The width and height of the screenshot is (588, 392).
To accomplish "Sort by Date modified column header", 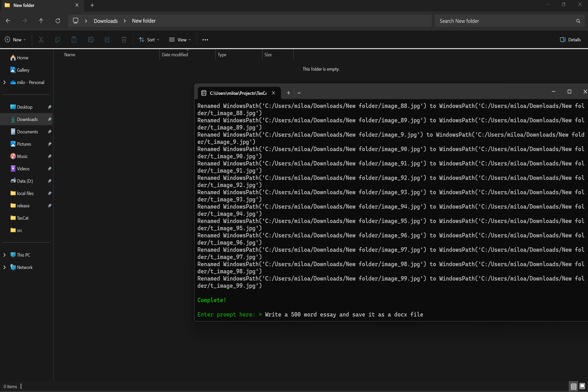I will pyautogui.click(x=188, y=55).
